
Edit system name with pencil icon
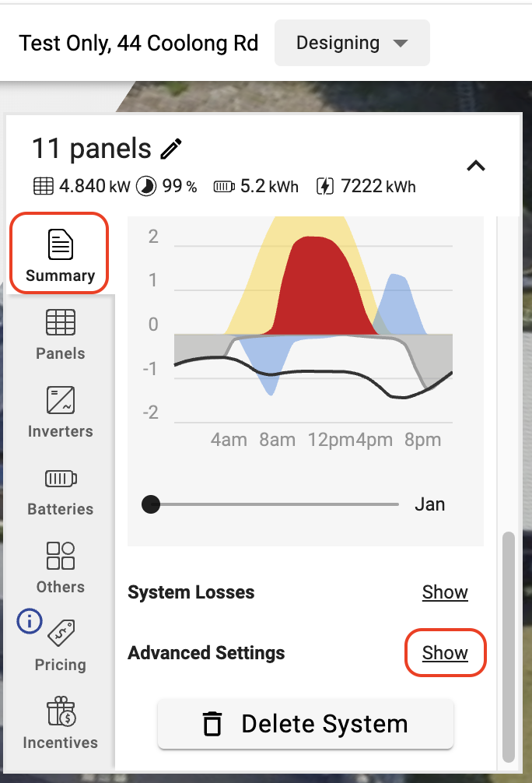(x=171, y=149)
